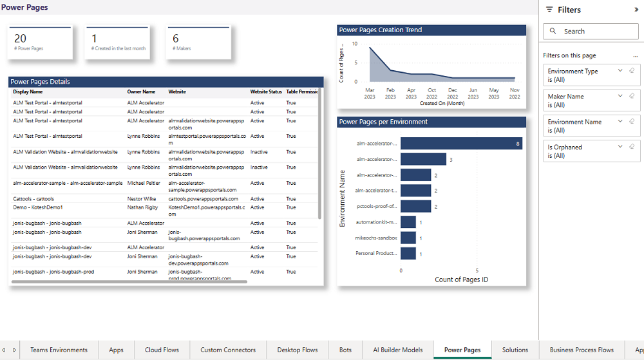
Task: Select the mikeochs-sandbox bar
Action: pos(408,238)
